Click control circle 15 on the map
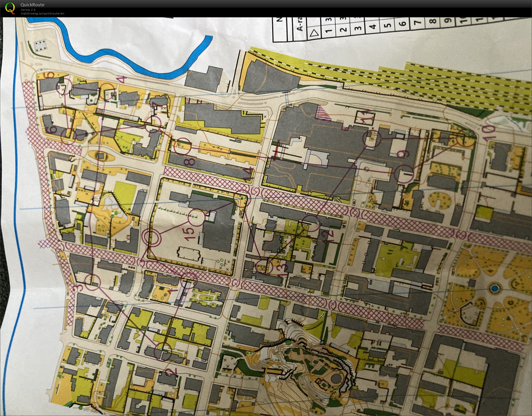Image resolution: width=532 pixels, height=416 pixels. point(196,217)
